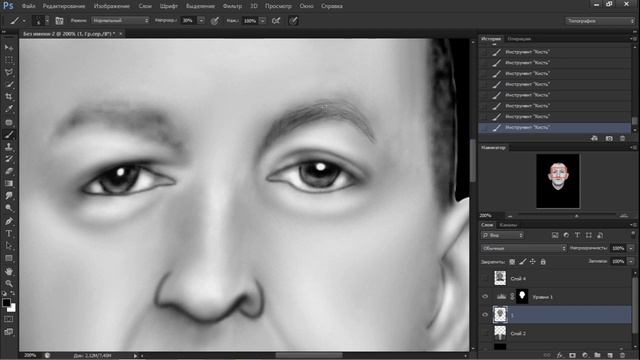
Task: Click the foreground color swatch
Action: (6, 303)
